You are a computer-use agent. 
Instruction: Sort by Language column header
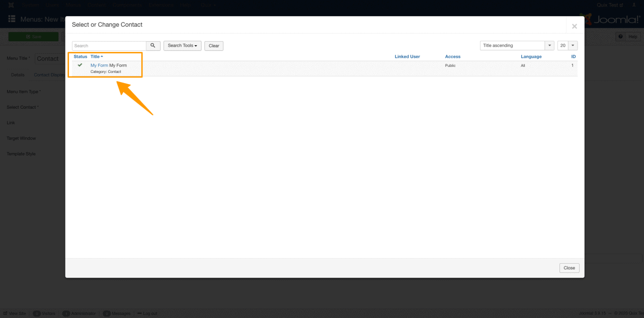click(x=531, y=56)
